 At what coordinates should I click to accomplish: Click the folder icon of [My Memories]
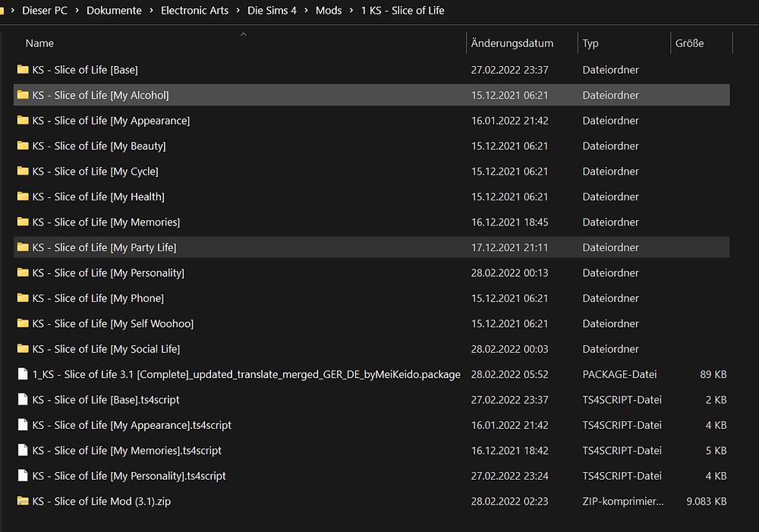pyautogui.click(x=23, y=222)
